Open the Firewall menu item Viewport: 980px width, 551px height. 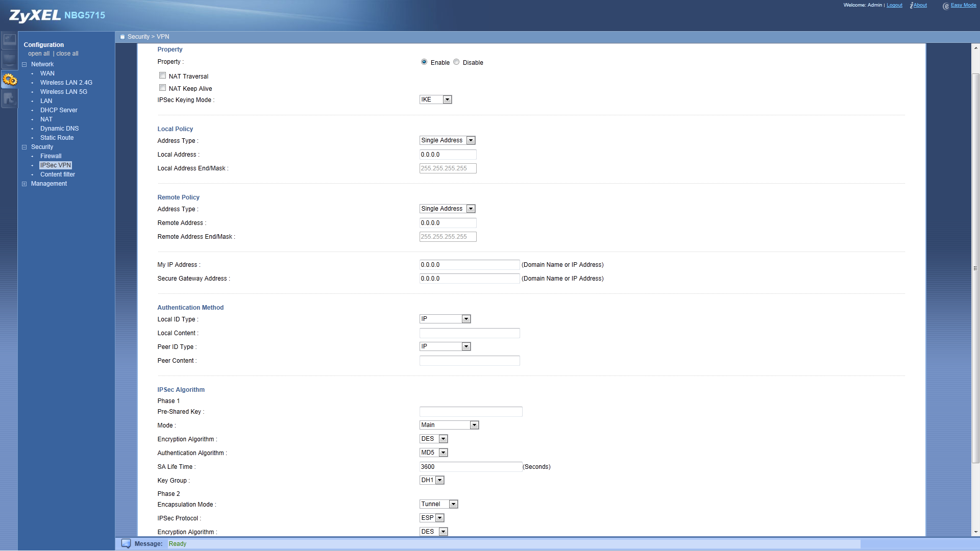click(51, 156)
